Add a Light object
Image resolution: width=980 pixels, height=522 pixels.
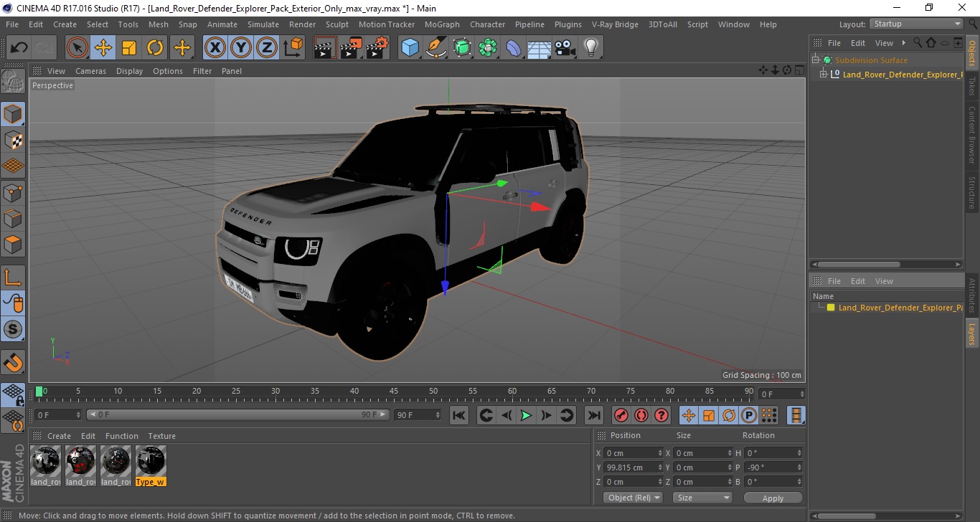pyautogui.click(x=591, y=48)
